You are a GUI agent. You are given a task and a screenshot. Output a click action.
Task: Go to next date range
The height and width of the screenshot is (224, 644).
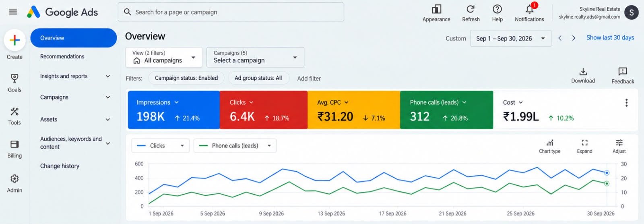pyautogui.click(x=574, y=38)
